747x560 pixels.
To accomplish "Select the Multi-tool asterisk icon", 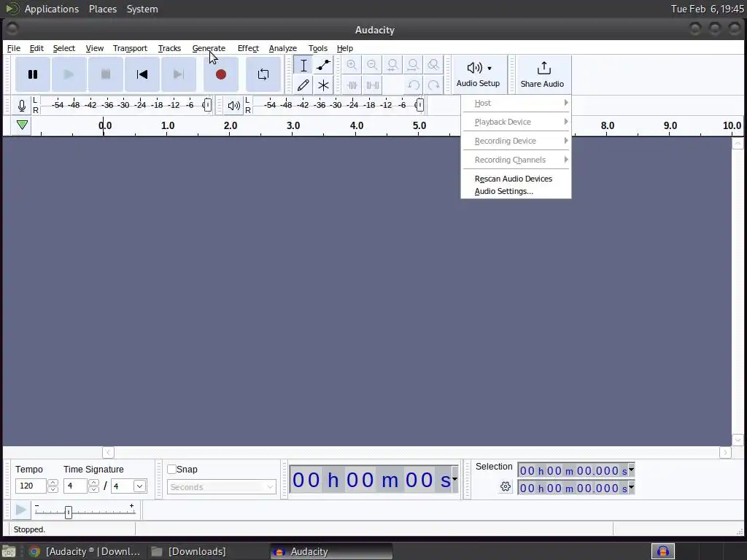I will pos(323,85).
